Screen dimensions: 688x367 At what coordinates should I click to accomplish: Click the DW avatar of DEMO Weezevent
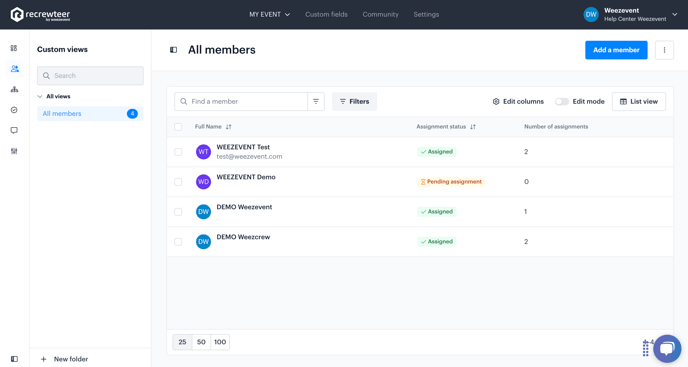pyautogui.click(x=203, y=212)
